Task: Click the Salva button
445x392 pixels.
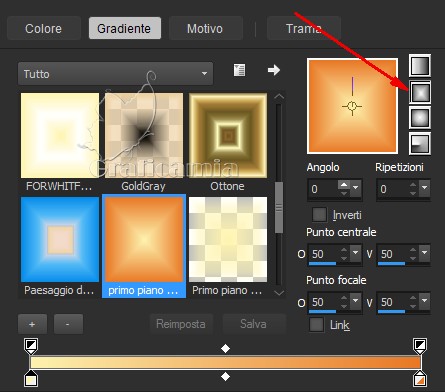Action: point(254,324)
